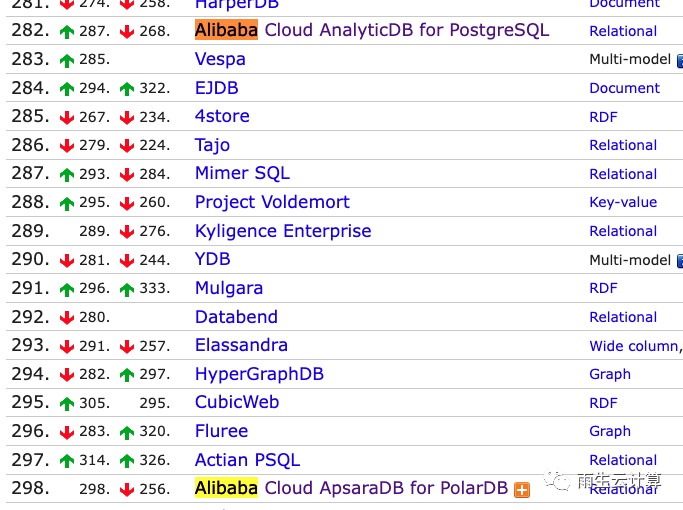Select the rank number 298. in ApsaraDB row

coord(30,488)
